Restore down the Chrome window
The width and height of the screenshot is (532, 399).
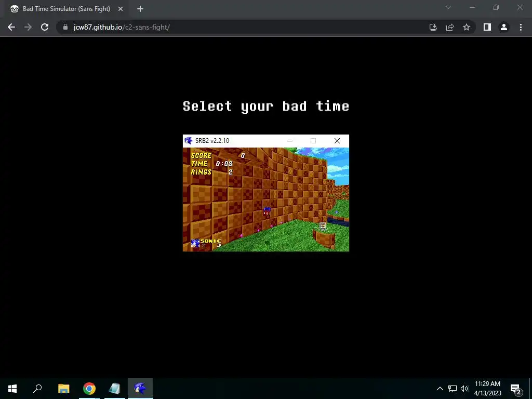(496, 7)
